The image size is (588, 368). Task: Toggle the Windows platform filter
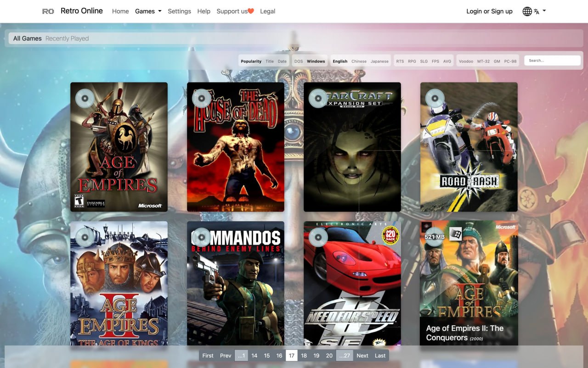pyautogui.click(x=316, y=61)
